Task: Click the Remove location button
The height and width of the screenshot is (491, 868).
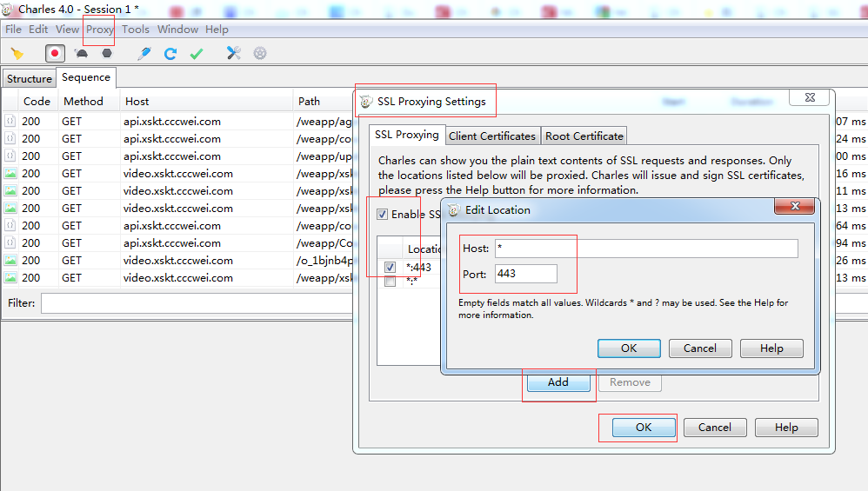Action: [630, 382]
